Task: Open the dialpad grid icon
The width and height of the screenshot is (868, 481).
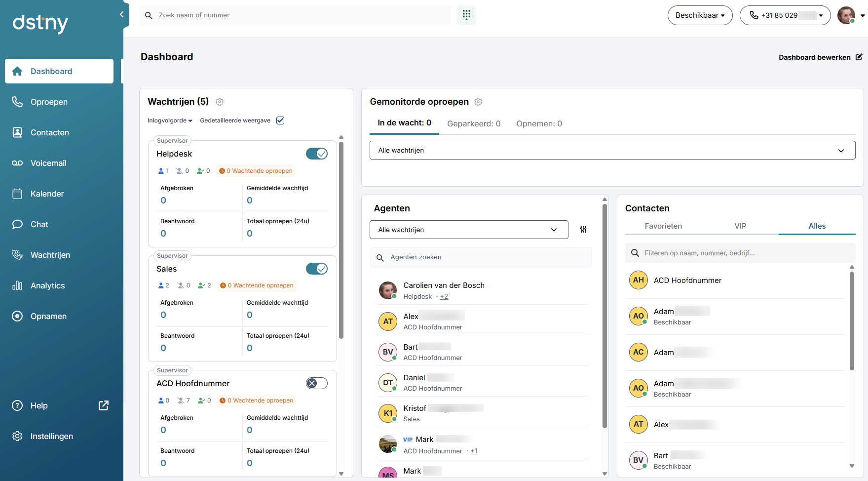Action: point(466,15)
